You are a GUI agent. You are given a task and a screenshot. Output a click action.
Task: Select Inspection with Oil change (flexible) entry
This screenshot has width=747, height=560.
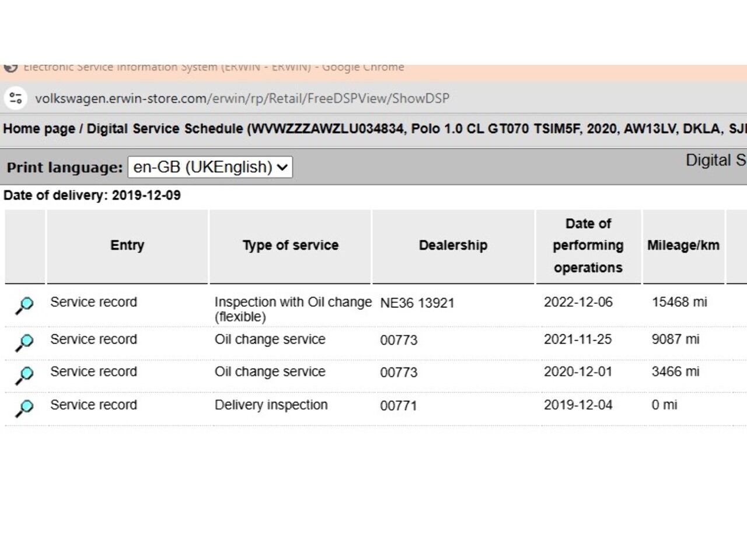[x=292, y=309]
